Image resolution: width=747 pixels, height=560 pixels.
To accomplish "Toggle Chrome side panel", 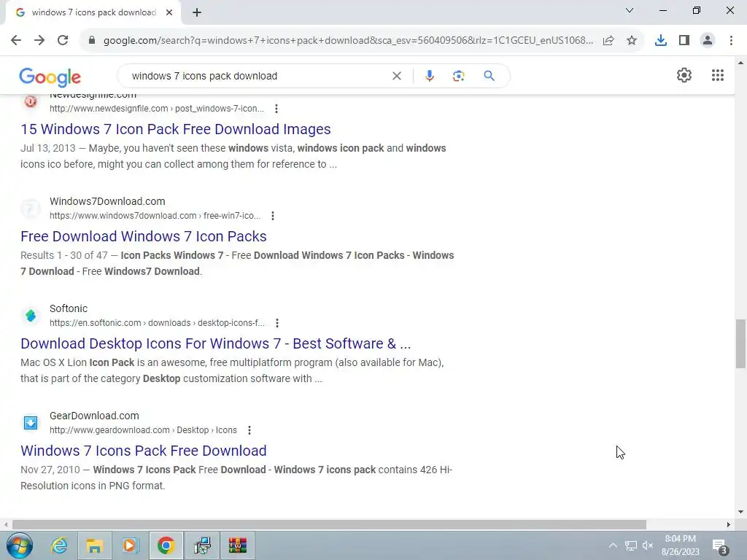I will (684, 41).
